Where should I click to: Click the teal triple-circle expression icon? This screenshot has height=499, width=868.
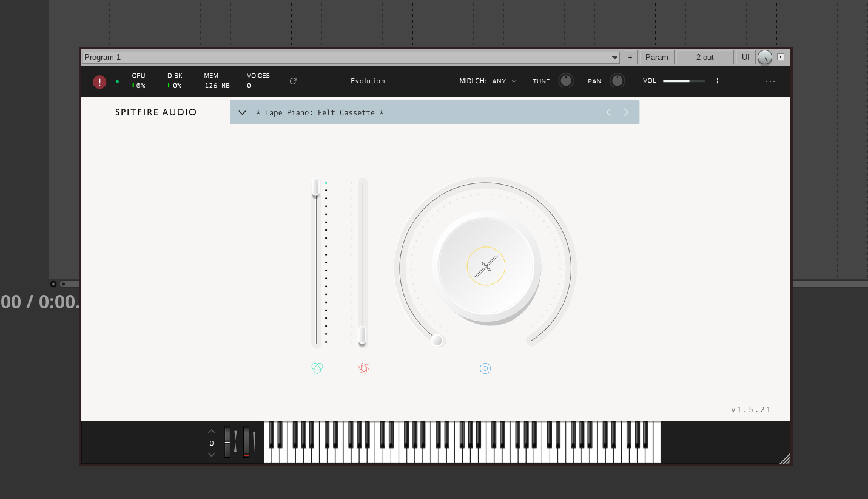tap(317, 368)
